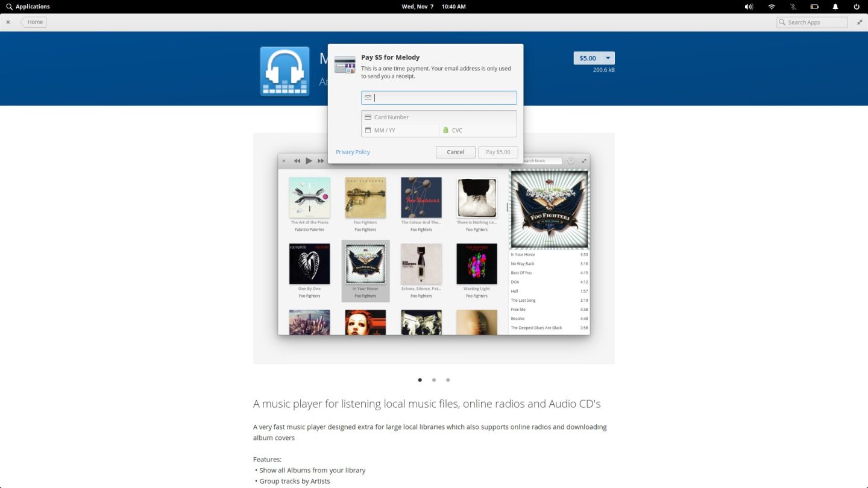This screenshot has height=488, width=868.
Task: Show notifications via the bell icon
Action: 835,7
